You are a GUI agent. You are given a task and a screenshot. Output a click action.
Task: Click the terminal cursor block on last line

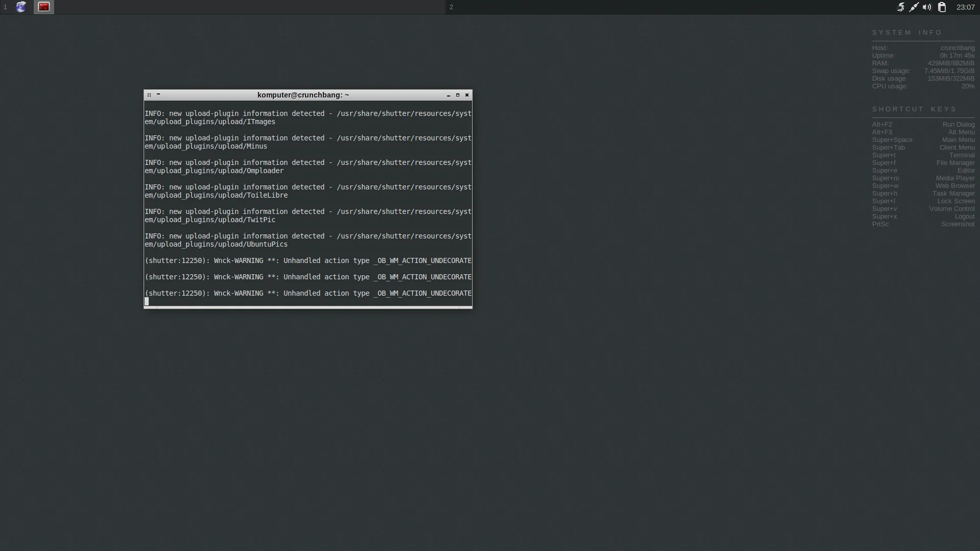click(x=147, y=301)
